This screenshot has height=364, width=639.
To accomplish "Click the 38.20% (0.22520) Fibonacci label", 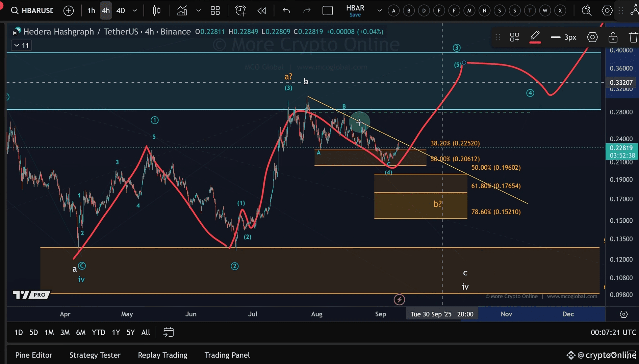I will 455,143.
